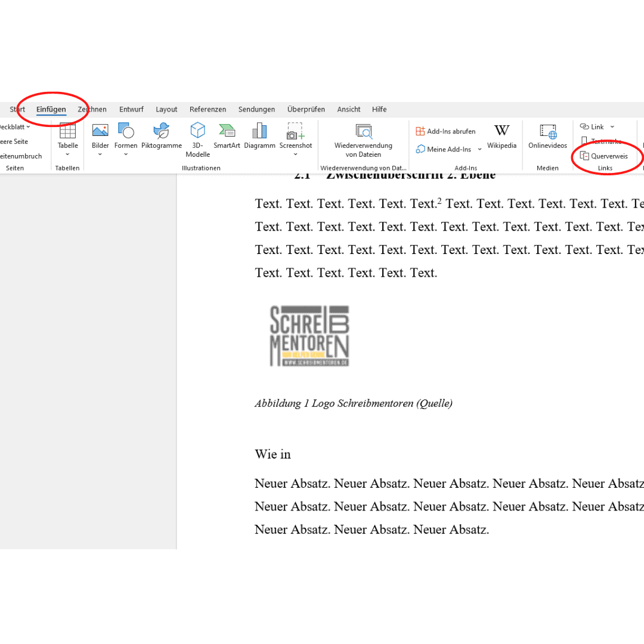Open the Hilfe tab
This screenshot has height=644, width=644.
pos(379,109)
